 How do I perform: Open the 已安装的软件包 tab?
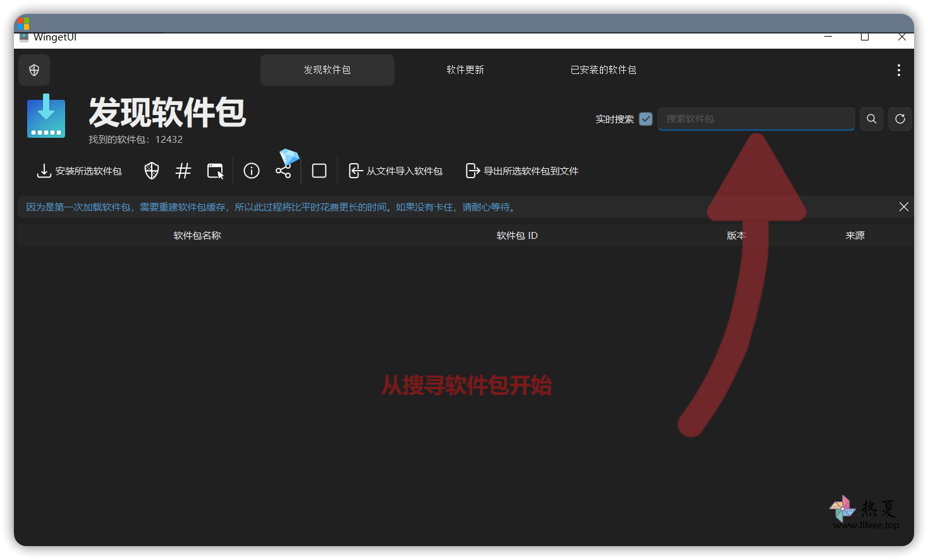[x=603, y=70]
